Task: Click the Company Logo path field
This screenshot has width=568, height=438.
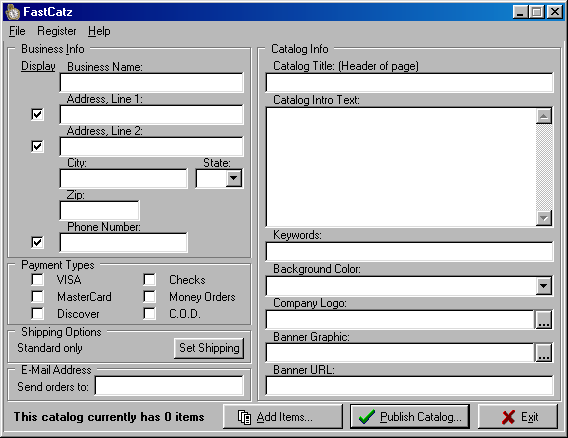Action: (400, 320)
